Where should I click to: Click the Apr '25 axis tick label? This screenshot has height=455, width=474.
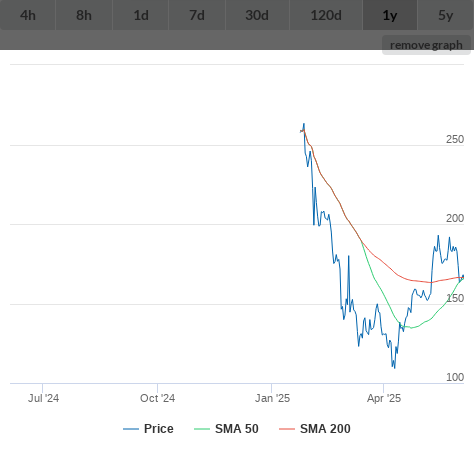pyautogui.click(x=384, y=398)
